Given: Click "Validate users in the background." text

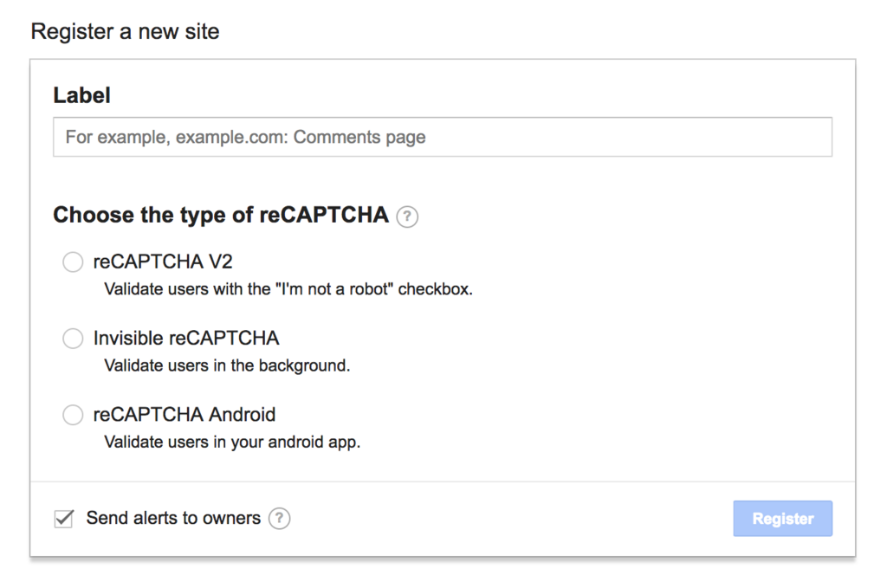Looking at the screenshot, I should point(228,365).
